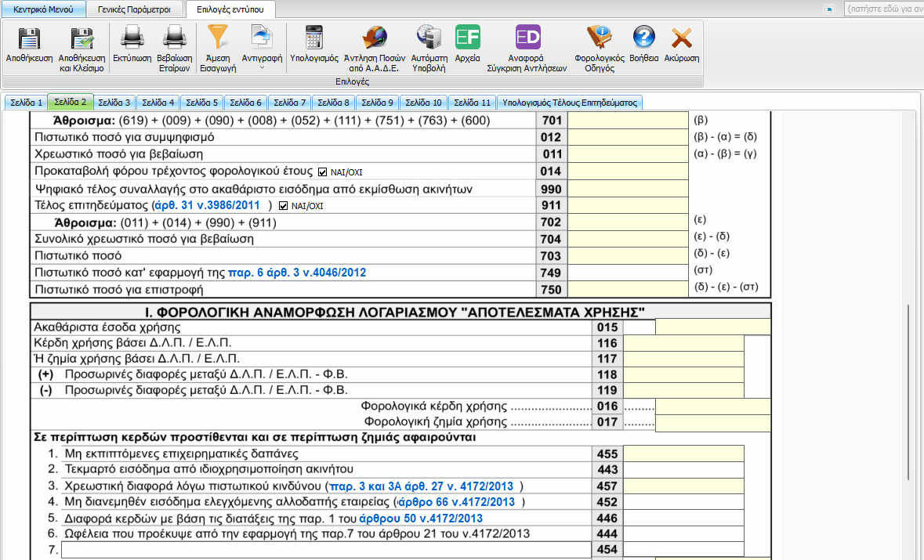Viewport: 924px width, 560px height.
Task: Click the input field for code 701
Action: coord(627,121)
